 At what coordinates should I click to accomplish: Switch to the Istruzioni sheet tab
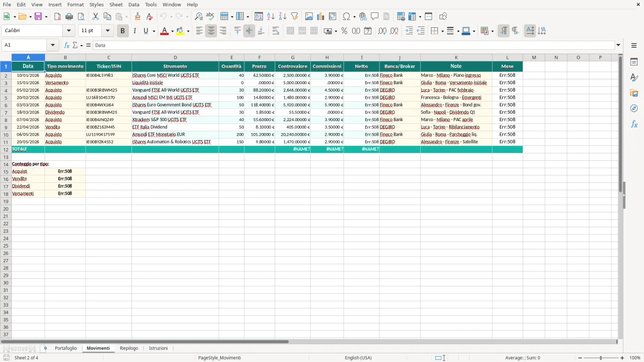[x=158, y=349]
